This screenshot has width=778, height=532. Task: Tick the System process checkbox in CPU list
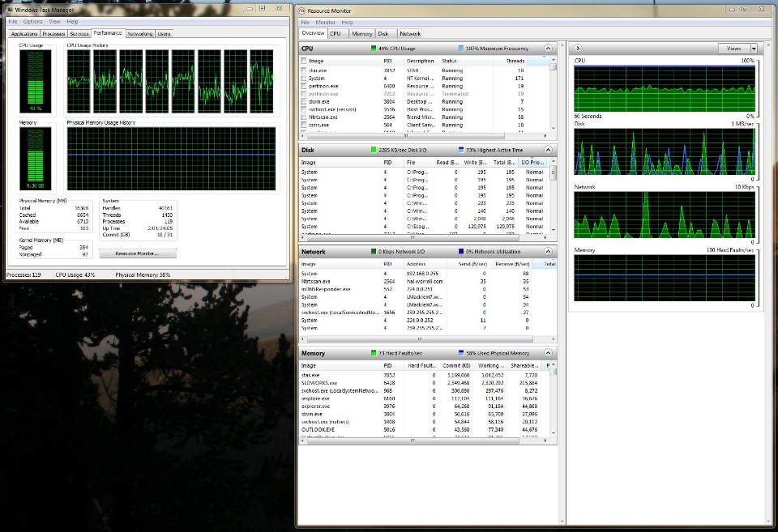point(304,79)
